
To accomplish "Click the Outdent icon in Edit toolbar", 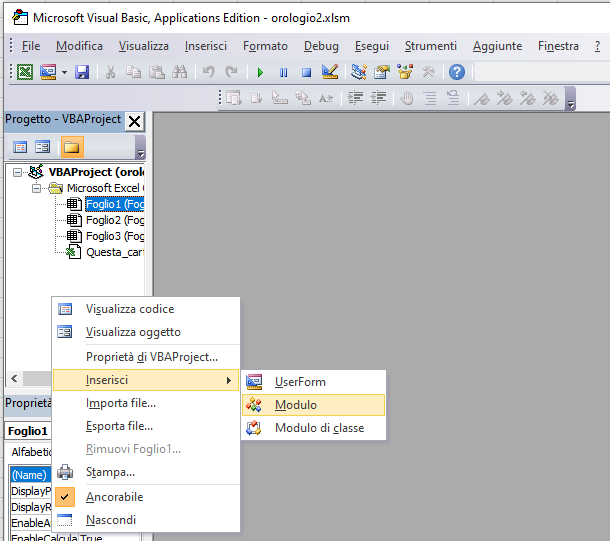I will [x=379, y=98].
